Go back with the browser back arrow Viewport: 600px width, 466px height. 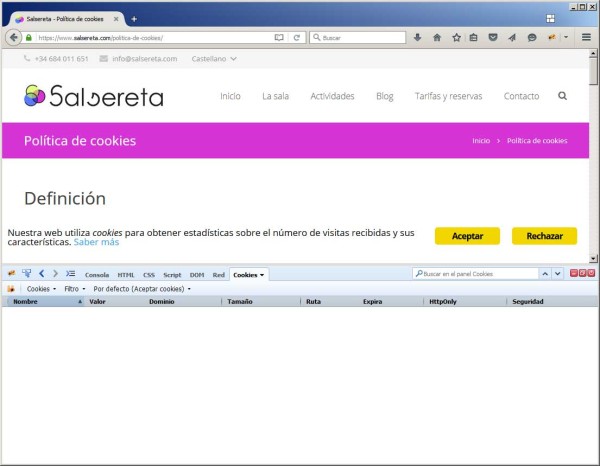coord(14,37)
